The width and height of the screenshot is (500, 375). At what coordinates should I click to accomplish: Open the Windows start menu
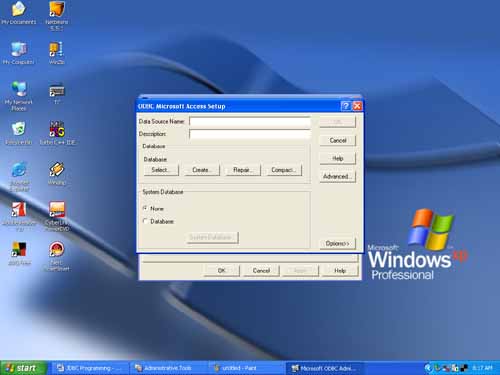tap(23, 368)
